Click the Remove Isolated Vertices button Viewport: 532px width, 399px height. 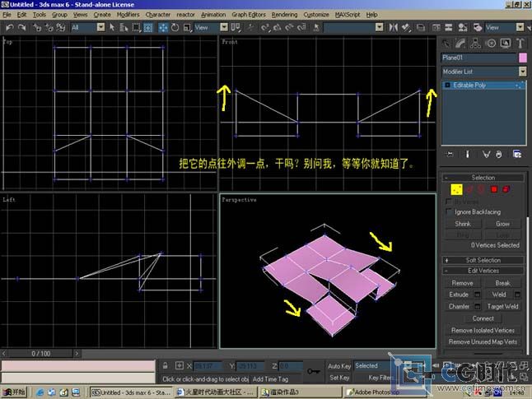(x=483, y=330)
